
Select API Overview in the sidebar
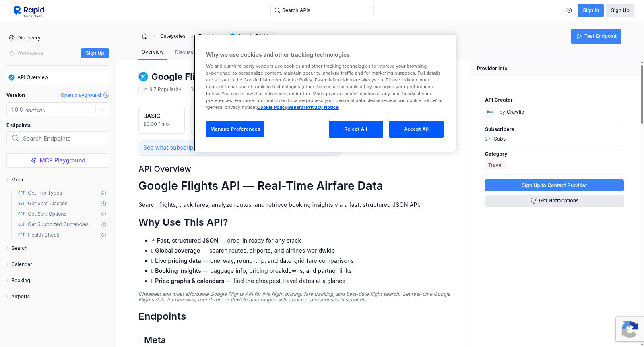58,77
